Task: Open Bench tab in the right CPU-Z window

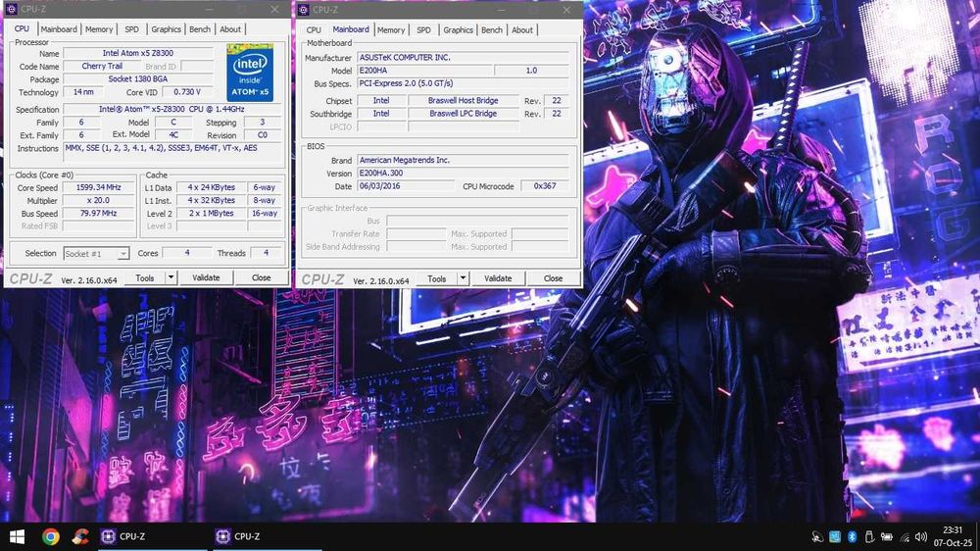Action: [x=492, y=30]
